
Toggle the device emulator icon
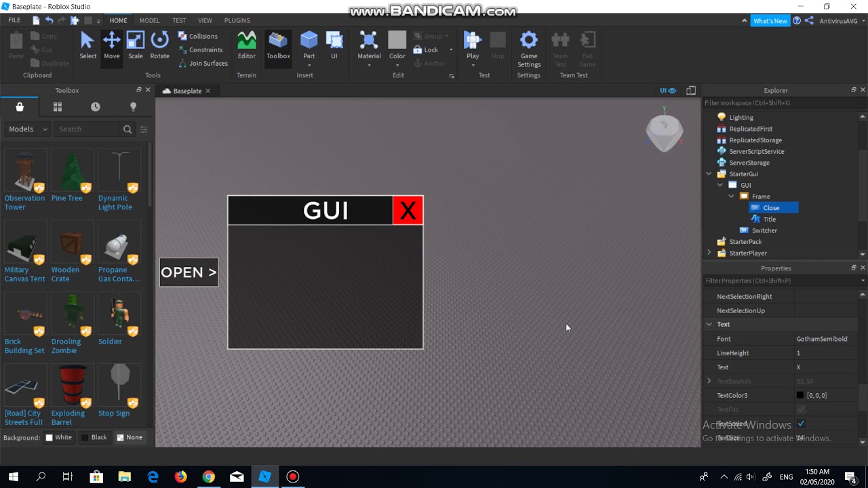(x=691, y=90)
